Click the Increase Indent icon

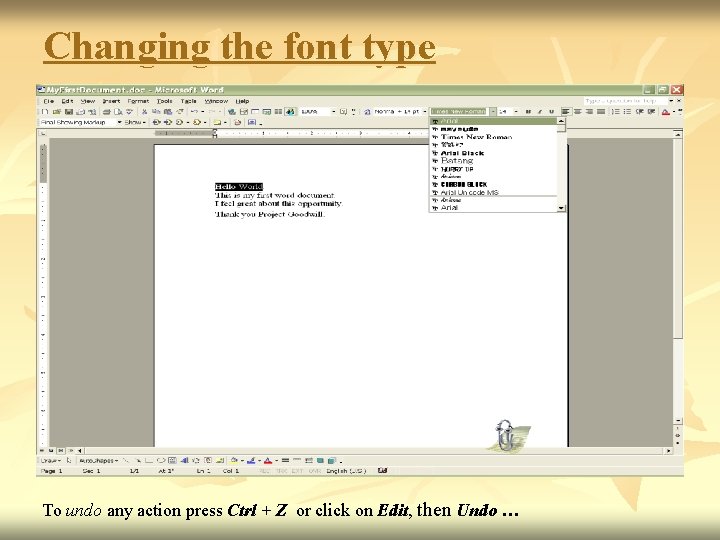click(651, 112)
